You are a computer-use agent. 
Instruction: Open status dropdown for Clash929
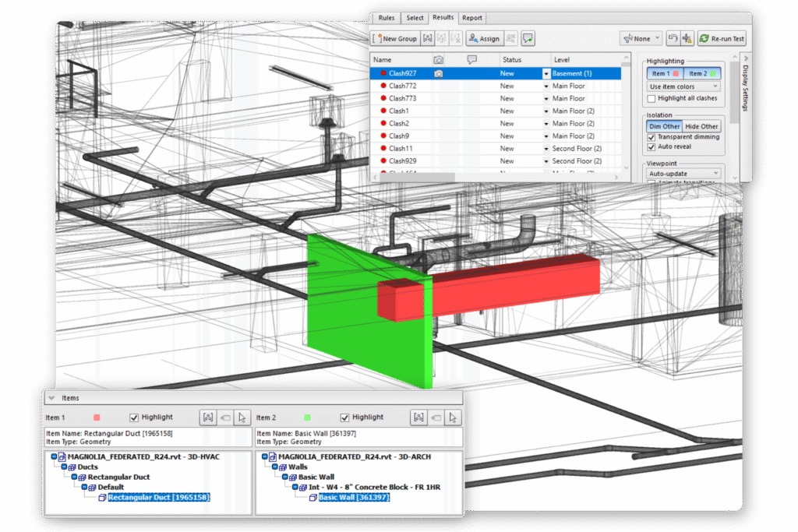(546, 161)
